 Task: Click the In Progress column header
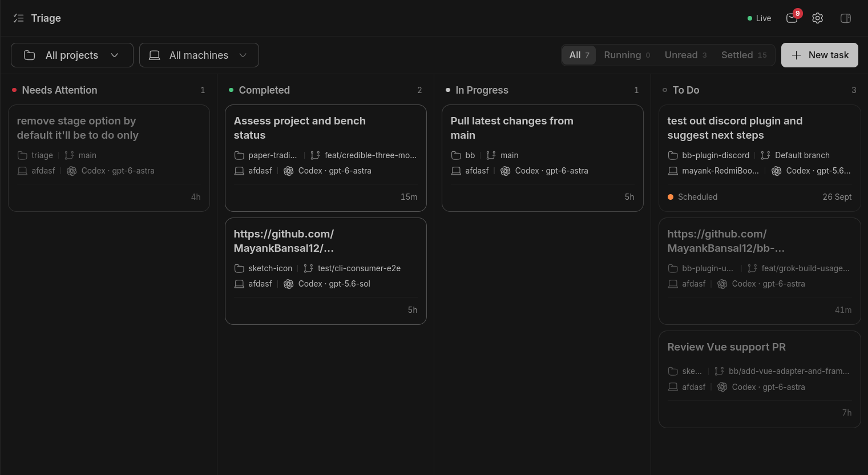[x=482, y=90]
